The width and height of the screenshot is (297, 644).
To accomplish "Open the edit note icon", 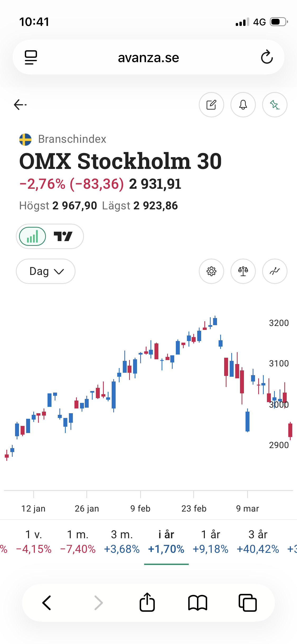I will (211, 105).
